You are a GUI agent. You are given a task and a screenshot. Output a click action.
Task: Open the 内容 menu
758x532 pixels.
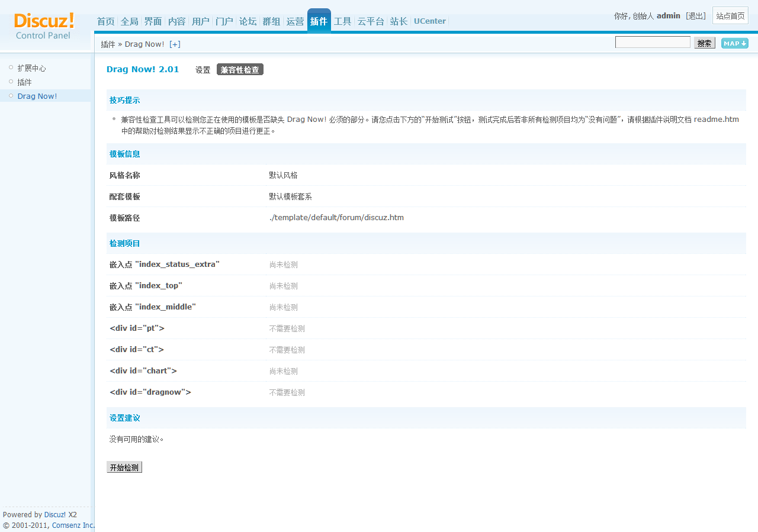(x=177, y=21)
